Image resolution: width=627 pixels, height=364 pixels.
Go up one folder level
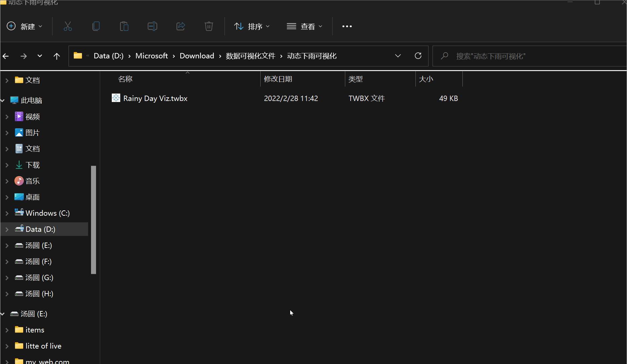click(x=56, y=56)
